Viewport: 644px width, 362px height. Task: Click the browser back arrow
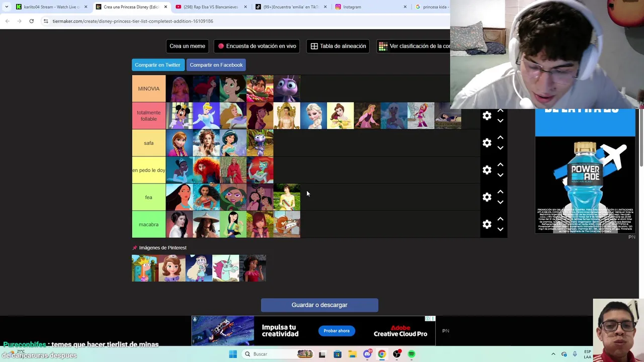coord(7,21)
